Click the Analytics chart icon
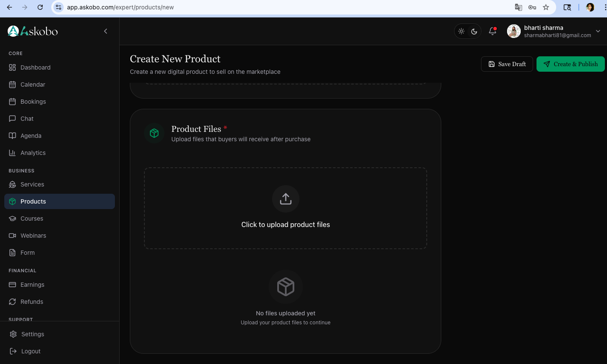 pos(12,153)
